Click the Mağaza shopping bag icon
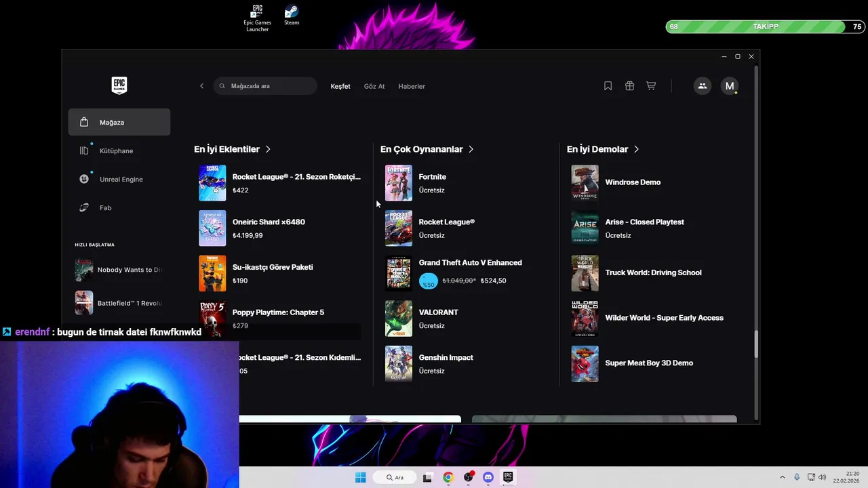The image size is (868, 488). [84, 122]
